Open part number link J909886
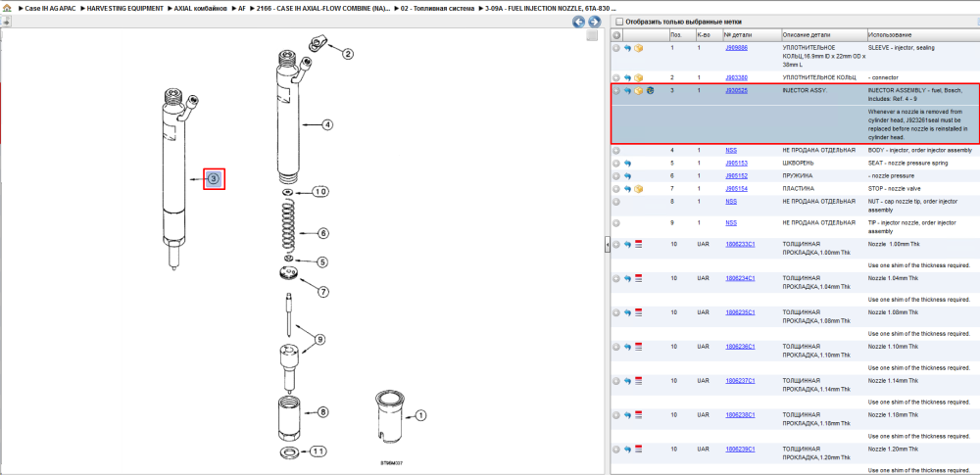The width and height of the screenshot is (980, 475). click(736, 47)
